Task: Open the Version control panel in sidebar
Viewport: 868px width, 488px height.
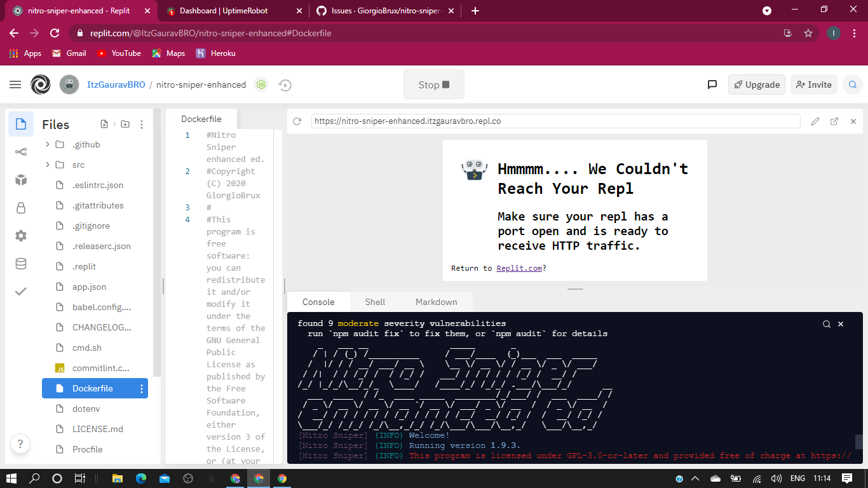Action: (x=21, y=151)
